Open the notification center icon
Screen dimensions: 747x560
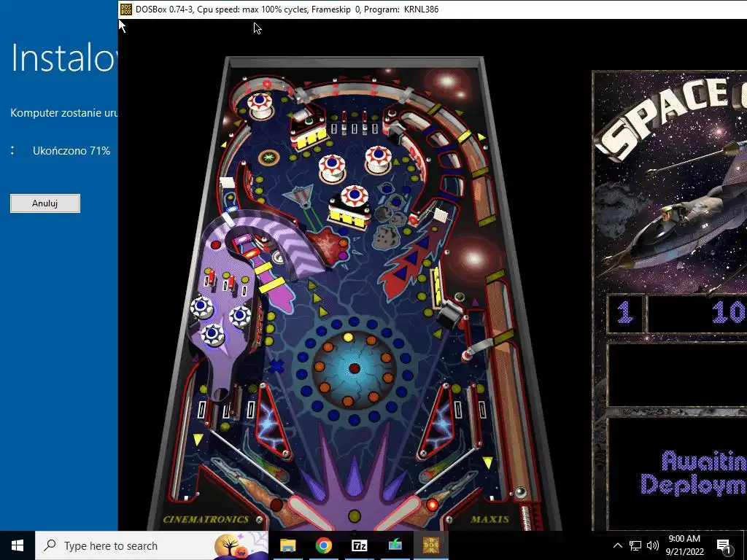pyautogui.click(x=723, y=545)
